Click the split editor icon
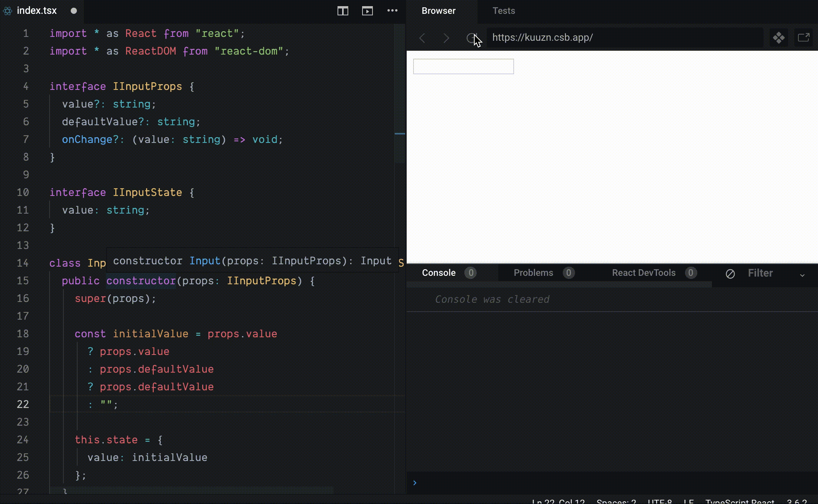This screenshot has height=504, width=818. (x=342, y=11)
